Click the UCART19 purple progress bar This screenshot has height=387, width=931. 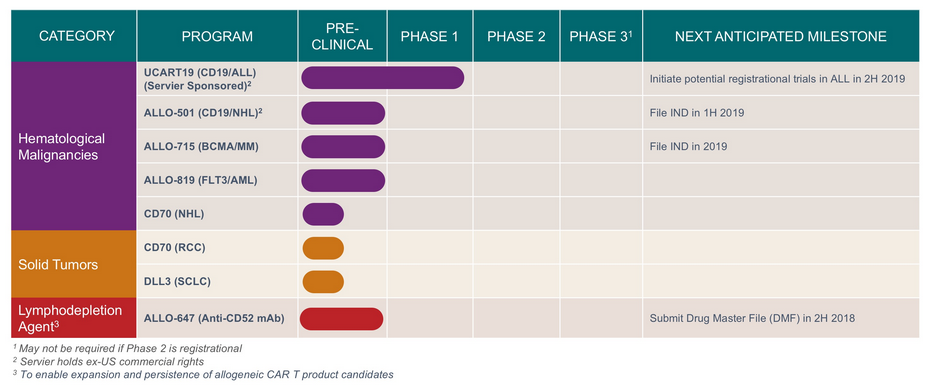point(382,78)
